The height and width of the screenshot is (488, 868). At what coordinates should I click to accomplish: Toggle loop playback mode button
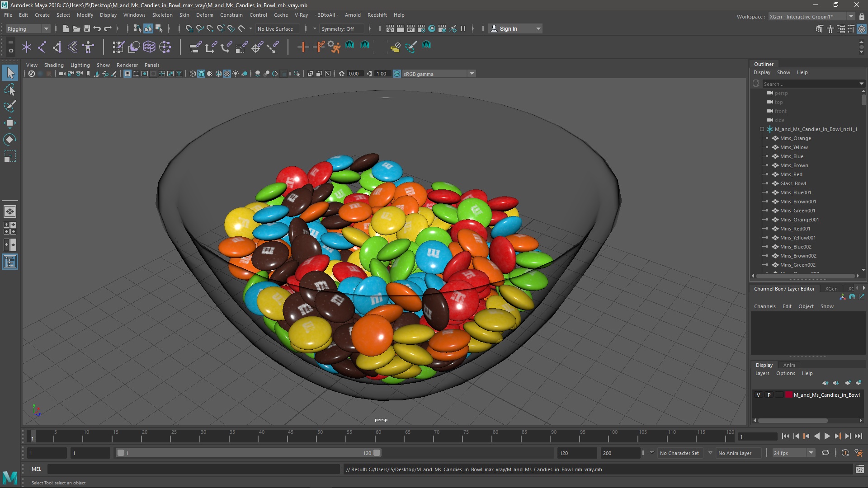tap(826, 453)
